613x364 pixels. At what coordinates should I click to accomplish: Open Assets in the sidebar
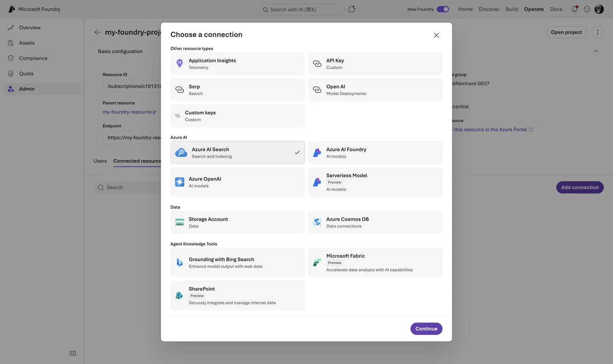27,43
